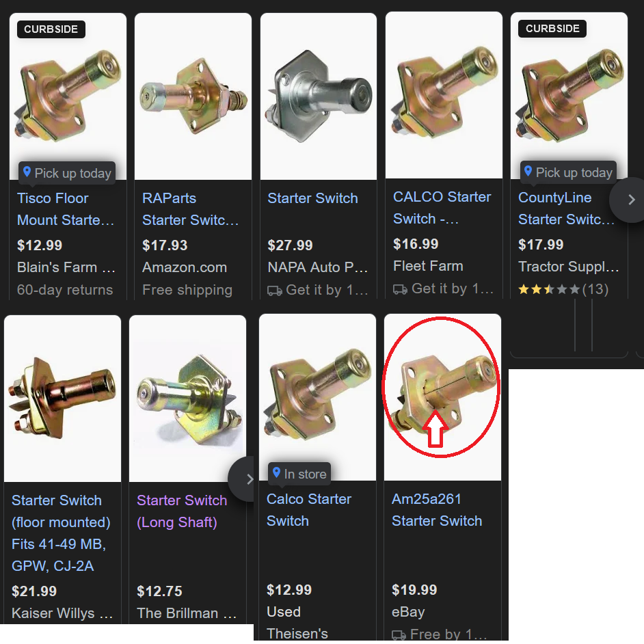Click the location pin on CountyLine Pick up today
The height and width of the screenshot is (644, 644).
(x=528, y=171)
